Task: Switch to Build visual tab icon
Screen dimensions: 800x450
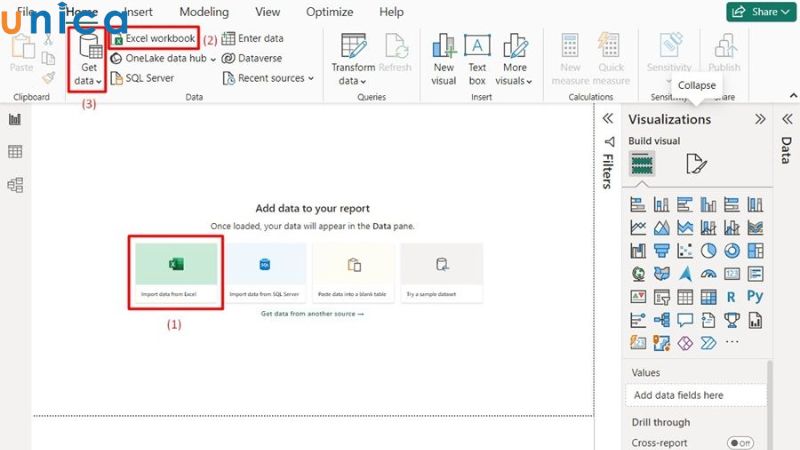Action: [x=642, y=164]
